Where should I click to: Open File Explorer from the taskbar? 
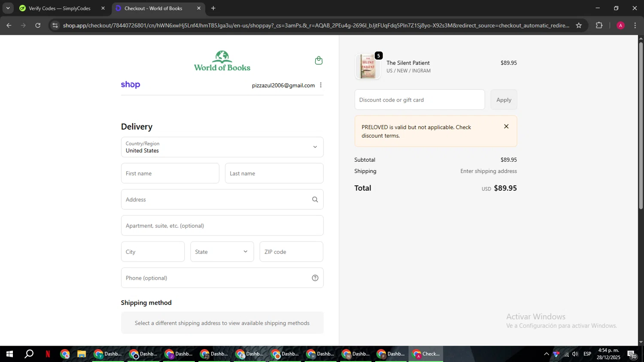82,354
